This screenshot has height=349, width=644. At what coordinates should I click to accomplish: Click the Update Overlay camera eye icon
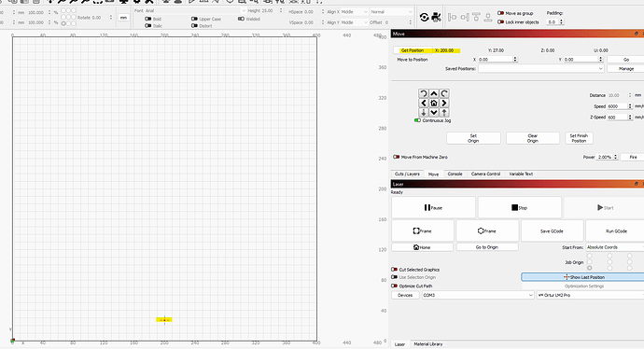pos(425,17)
